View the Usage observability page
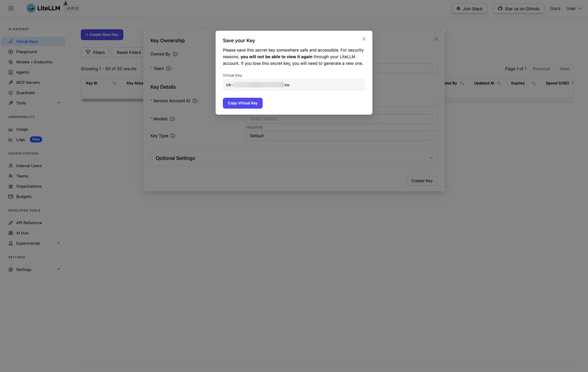The width and height of the screenshot is (588, 372). [x=22, y=129]
